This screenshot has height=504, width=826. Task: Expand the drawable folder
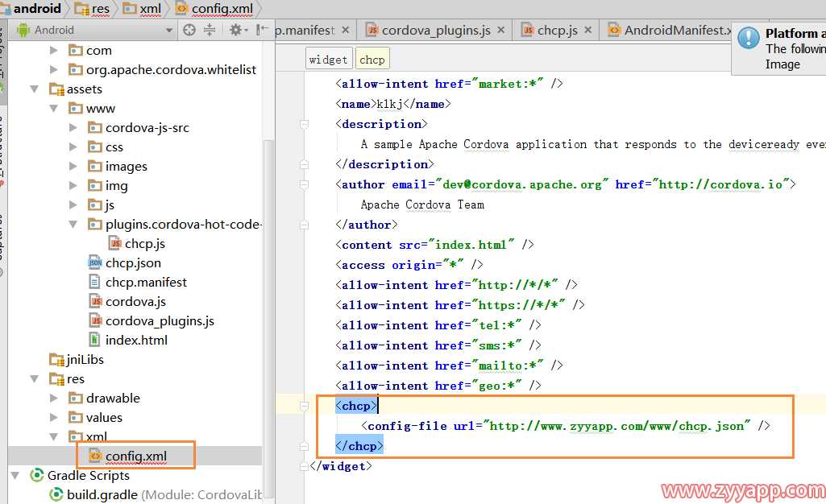point(54,398)
